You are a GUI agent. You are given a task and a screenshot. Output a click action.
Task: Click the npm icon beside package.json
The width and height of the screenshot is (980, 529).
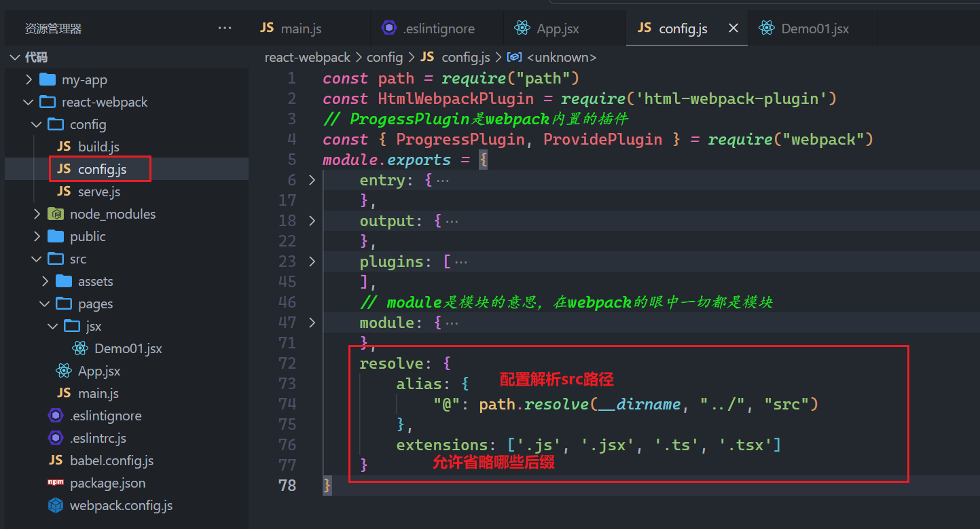tap(56, 483)
